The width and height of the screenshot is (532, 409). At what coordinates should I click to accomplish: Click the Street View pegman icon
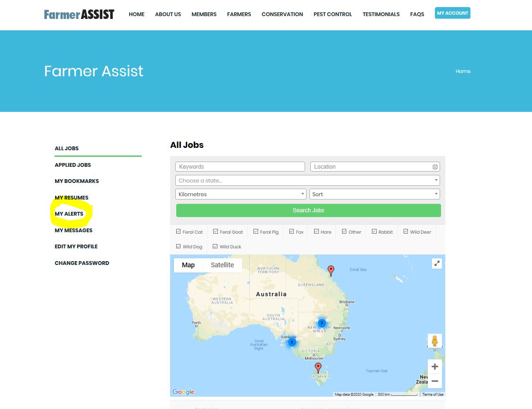pos(434,341)
